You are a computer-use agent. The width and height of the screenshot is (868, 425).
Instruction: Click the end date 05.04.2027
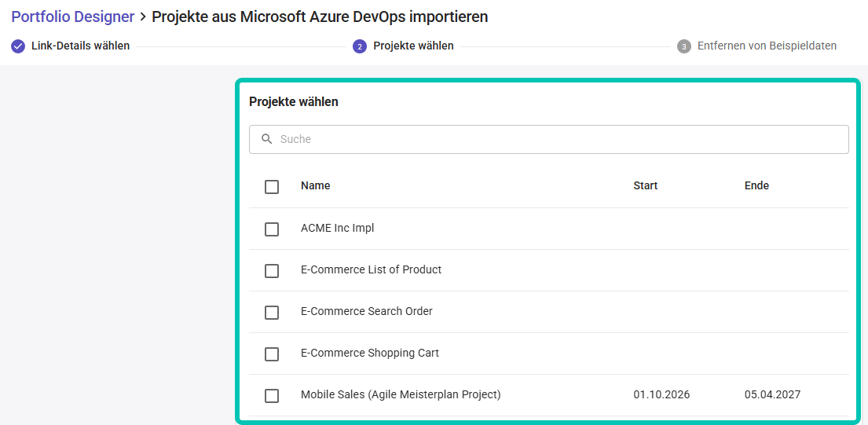[773, 394]
